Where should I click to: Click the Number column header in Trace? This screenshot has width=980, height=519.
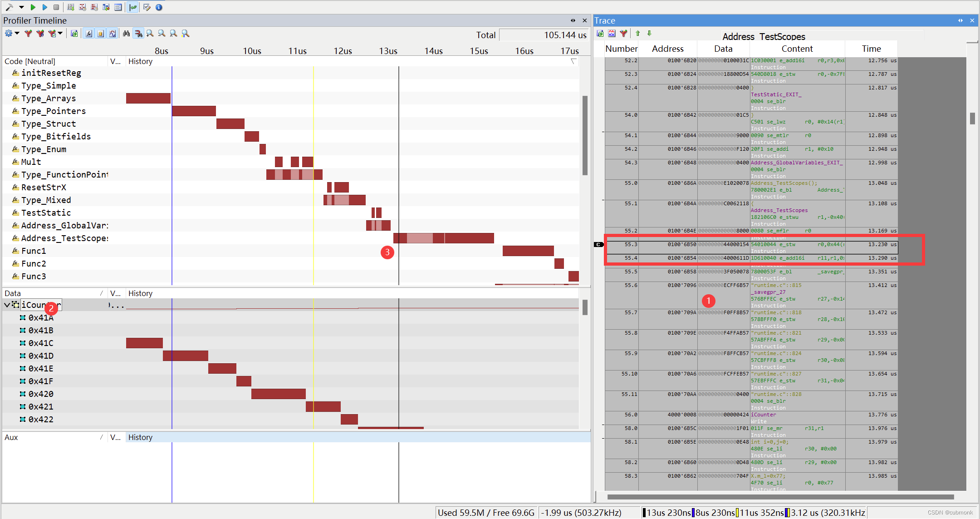click(622, 49)
